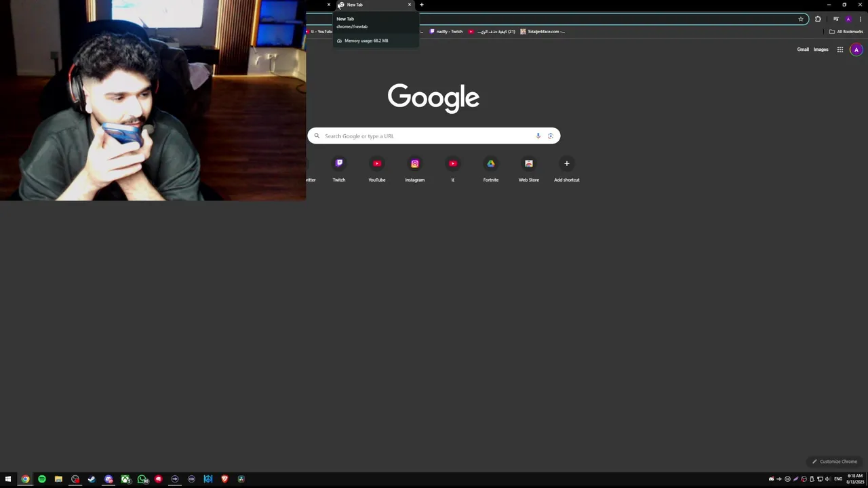Open Steam from the taskbar
868x488 pixels.
92,479
